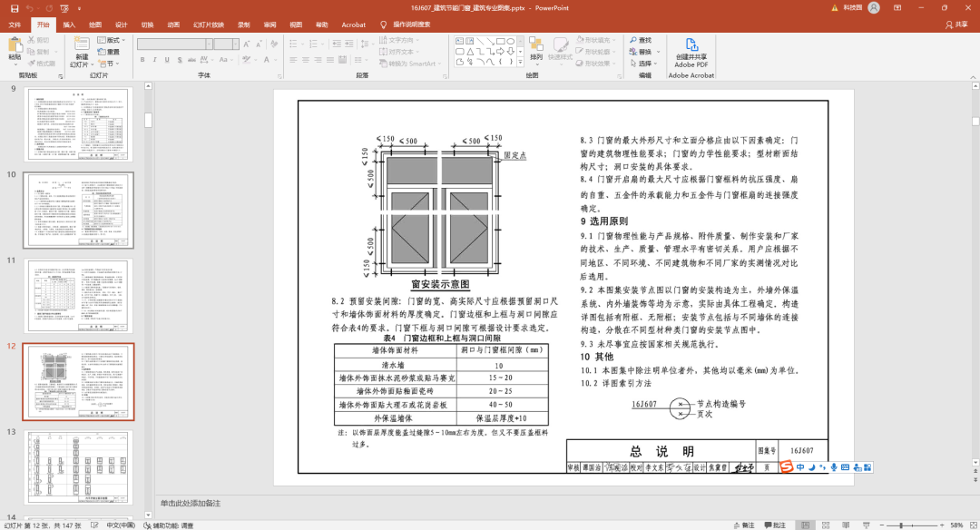
Task: Click the zoom out minus button
Action: pyautogui.click(x=881, y=525)
